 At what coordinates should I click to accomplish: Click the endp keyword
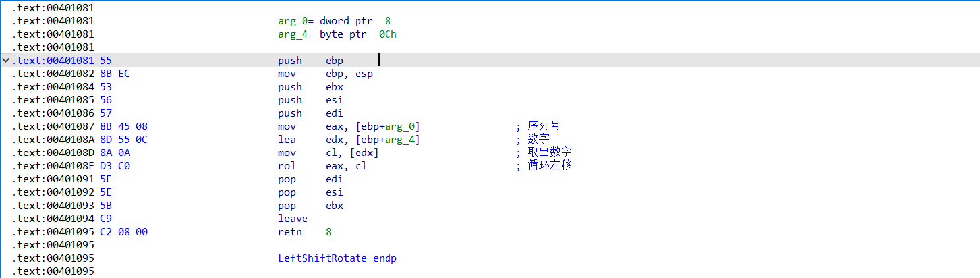pos(384,258)
